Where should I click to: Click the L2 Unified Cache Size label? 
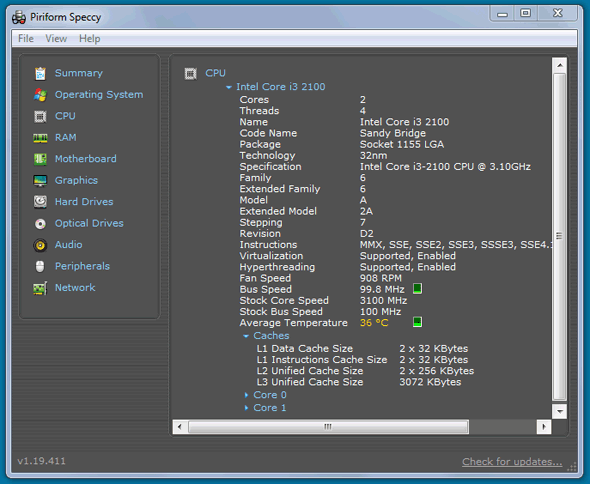point(310,371)
